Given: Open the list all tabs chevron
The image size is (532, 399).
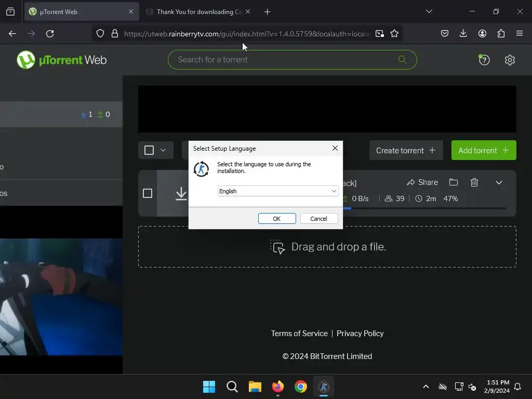Looking at the screenshot, I should pos(429,11).
